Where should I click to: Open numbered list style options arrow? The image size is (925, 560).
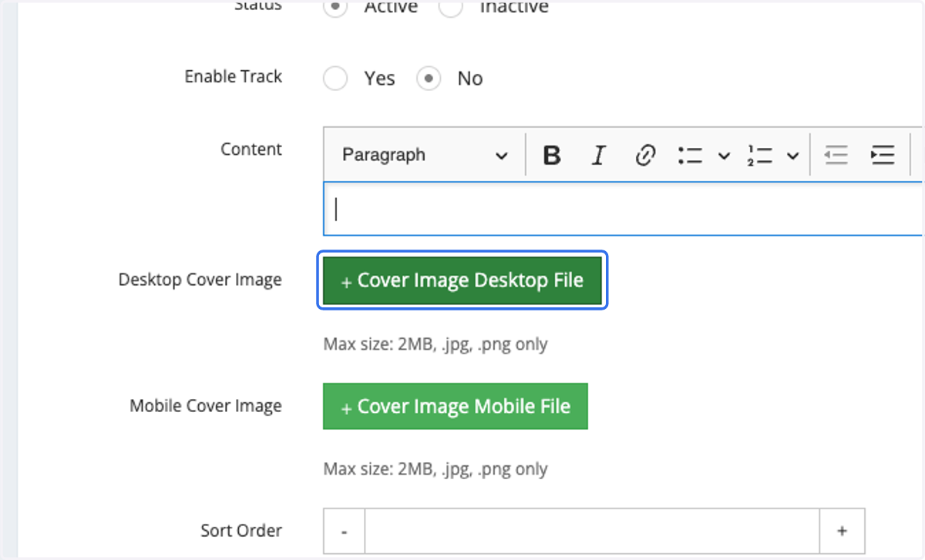point(792,156)
